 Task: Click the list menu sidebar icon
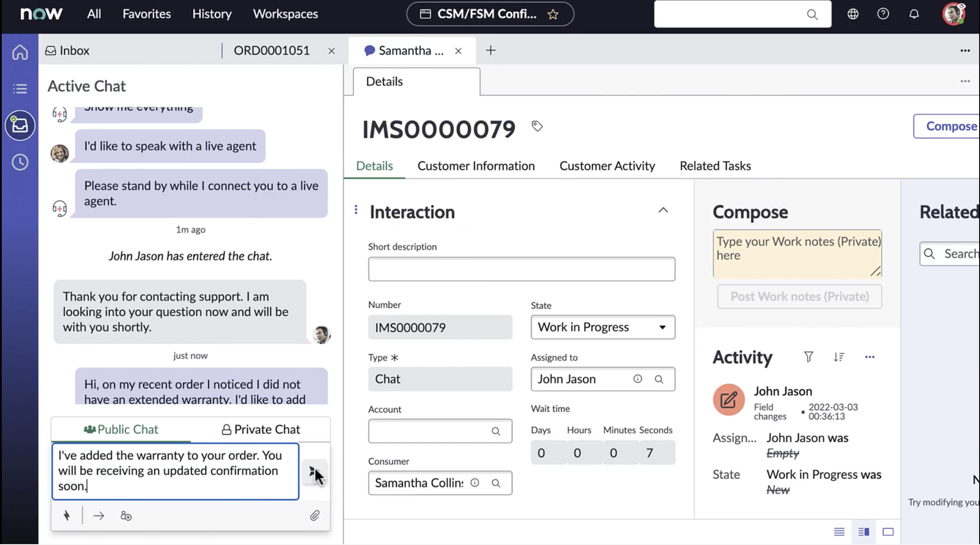[x=20, y=89]
